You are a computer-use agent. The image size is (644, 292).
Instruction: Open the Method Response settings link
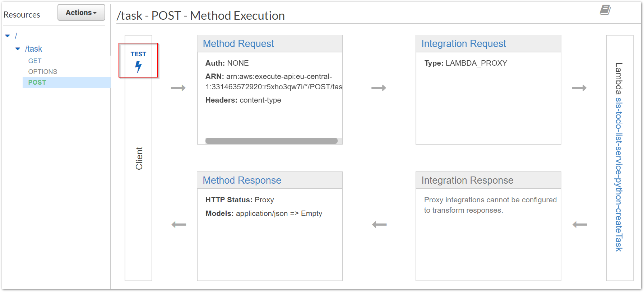click(242, 180)
